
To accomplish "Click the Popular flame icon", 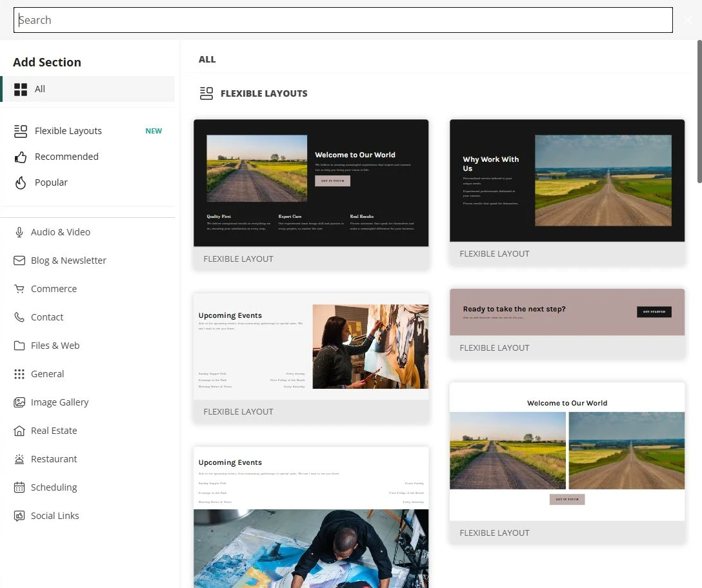I will 21,182.
